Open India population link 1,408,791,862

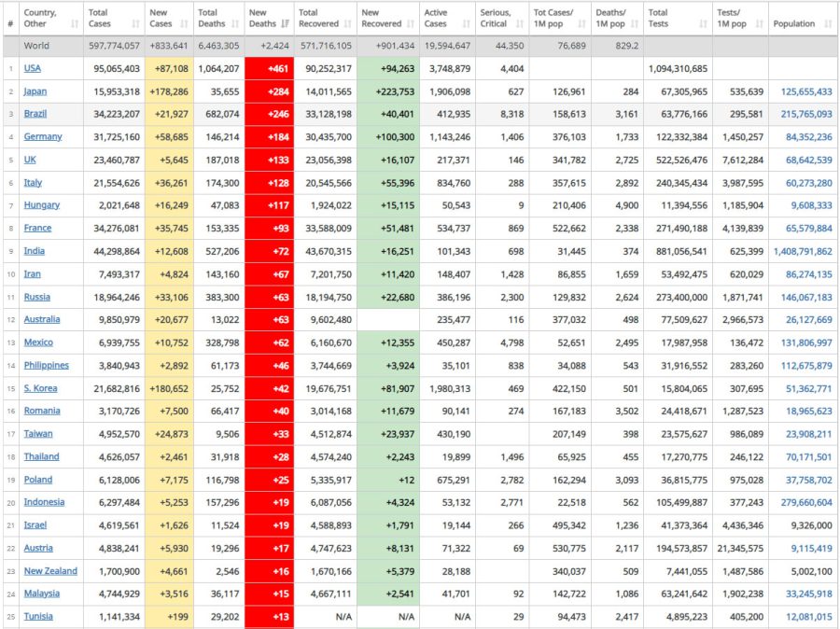pos(803,251)
